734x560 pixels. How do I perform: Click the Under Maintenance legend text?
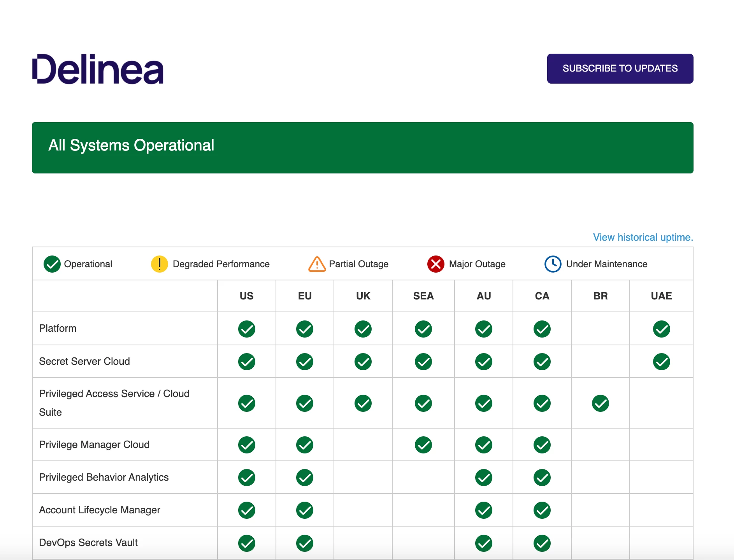point(607,264)
